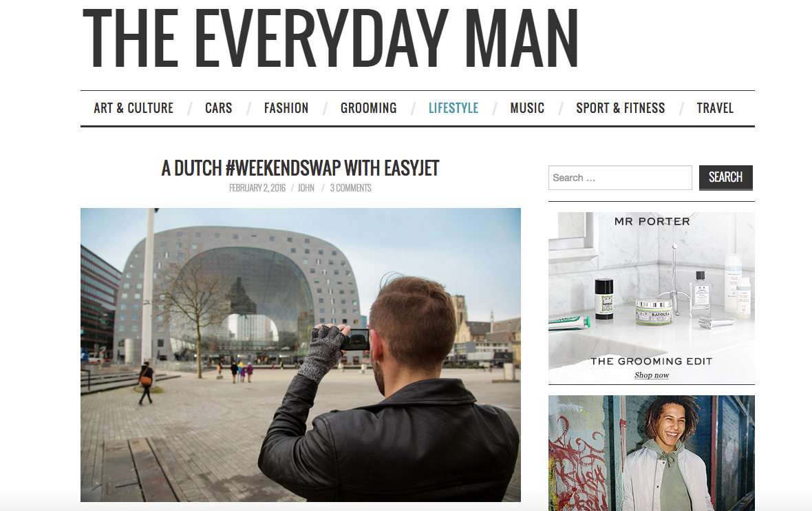The width and height of the screenshot is (812, 511).
Task: Click the dark Search button
Action: tap(725, 178)
